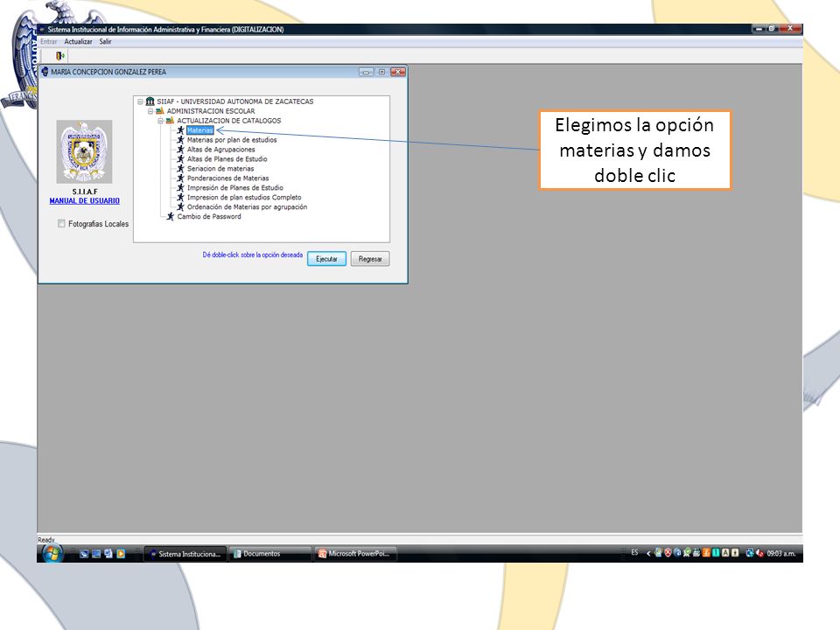Select Altas de Agrupaciones
This screenshot has height=630, width=840.
coord(220,150)
